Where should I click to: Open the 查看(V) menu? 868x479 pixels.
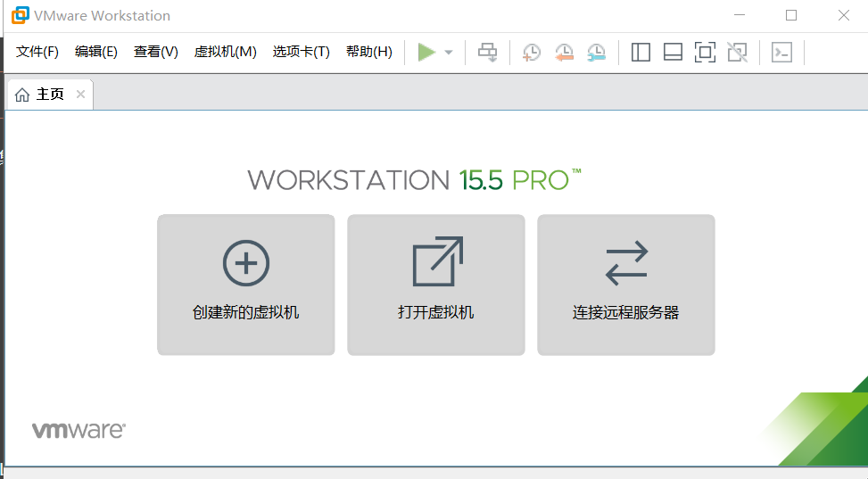pos(155,52)
